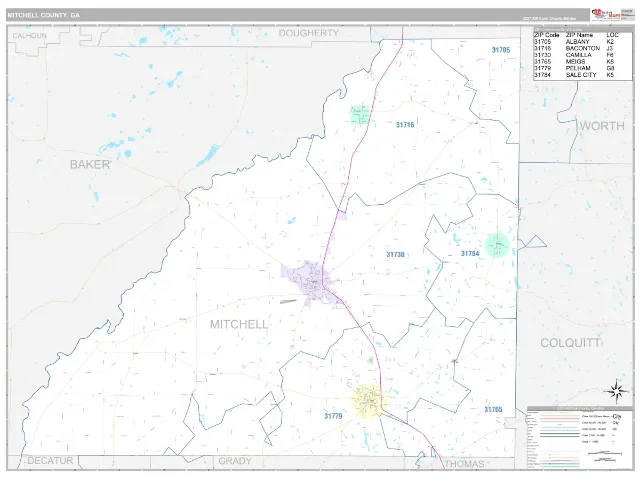
Task: Click the ZIP Name column header in the index
Action: tap(579, 35)
